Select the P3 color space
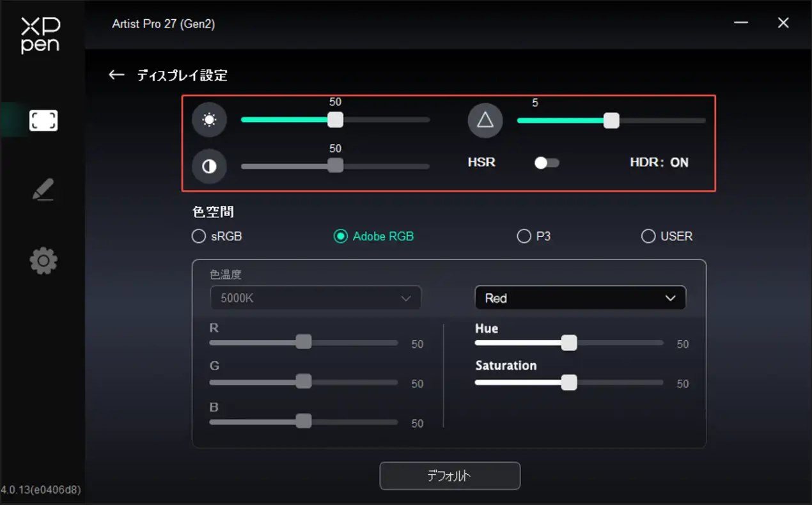The width and height of the screenshot is (812, 505). pyautogui.click(x=524, y=237)
